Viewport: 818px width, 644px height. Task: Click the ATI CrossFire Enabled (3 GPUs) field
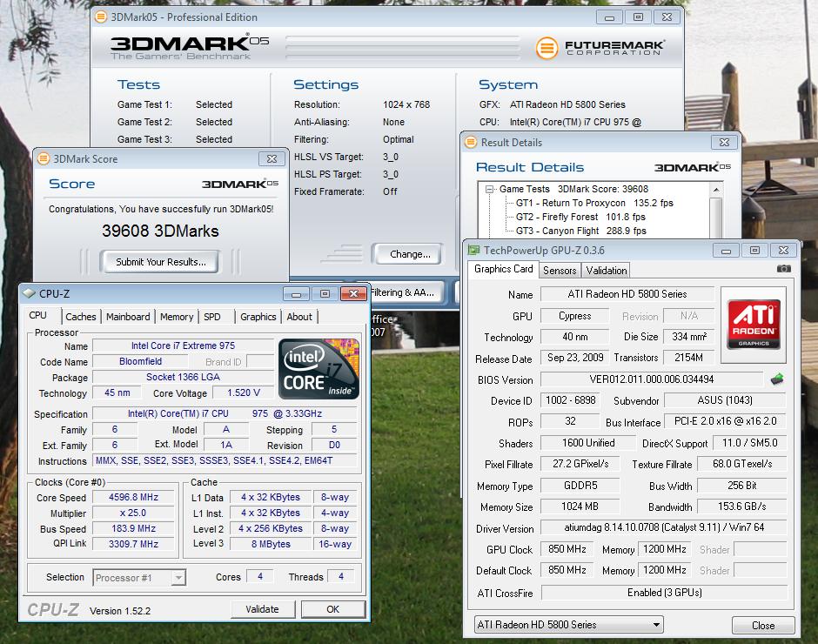tap(664, 593)
